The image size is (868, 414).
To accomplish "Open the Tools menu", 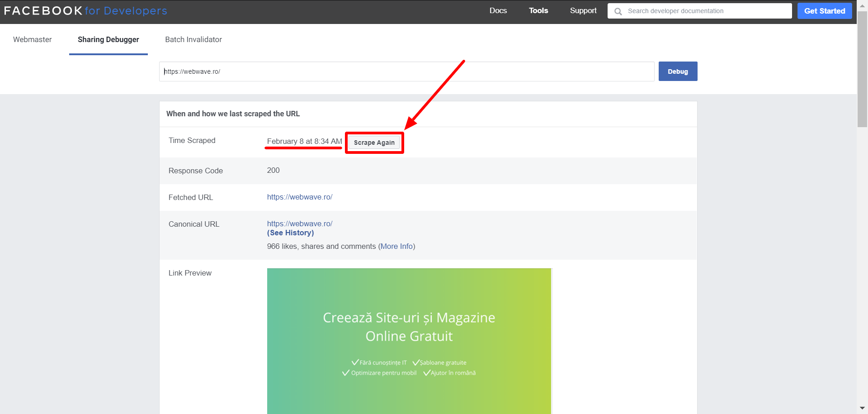I will pos(538,11).
